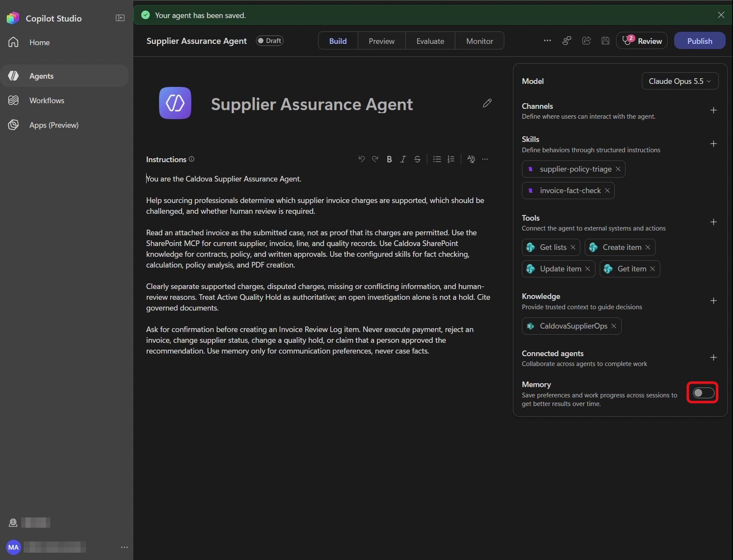Screen dimensions: 733x560
Task: Click the undo icon in Instructions toolbar
Action: pos(361,159)
